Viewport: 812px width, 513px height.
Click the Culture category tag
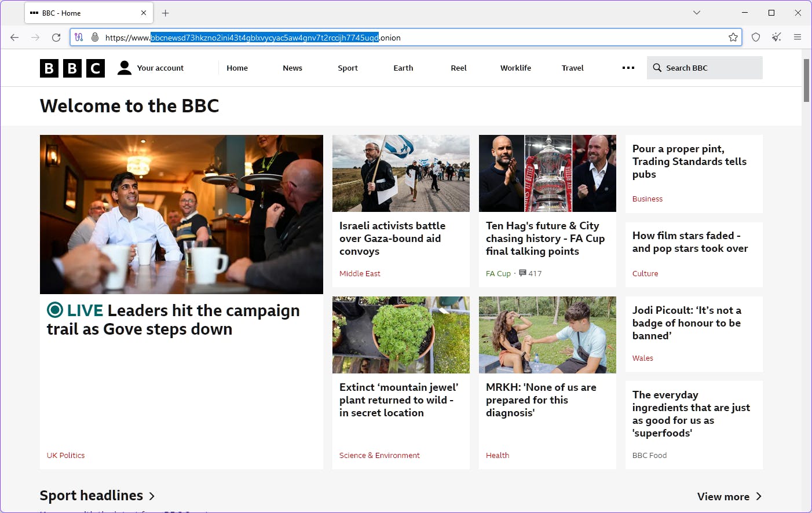[x=645, y=273]
